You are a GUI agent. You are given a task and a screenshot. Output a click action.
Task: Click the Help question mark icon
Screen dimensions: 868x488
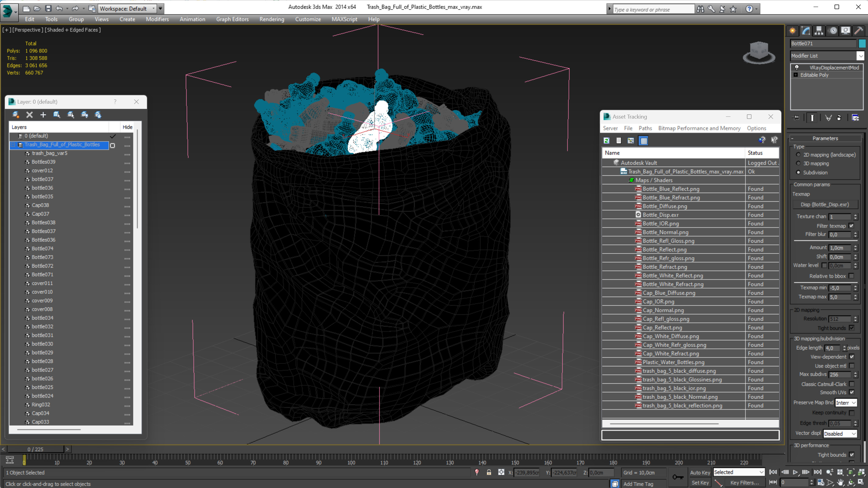tap(749, 9)
